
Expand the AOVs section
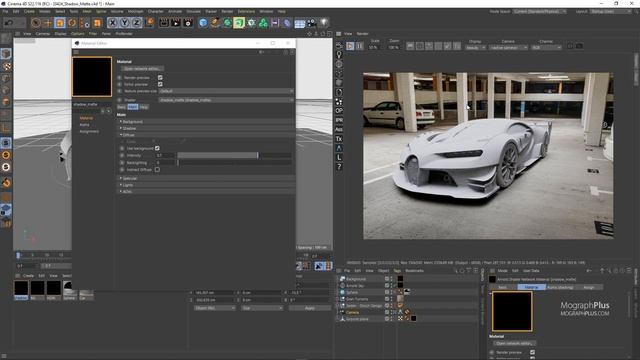pos(206,191)
